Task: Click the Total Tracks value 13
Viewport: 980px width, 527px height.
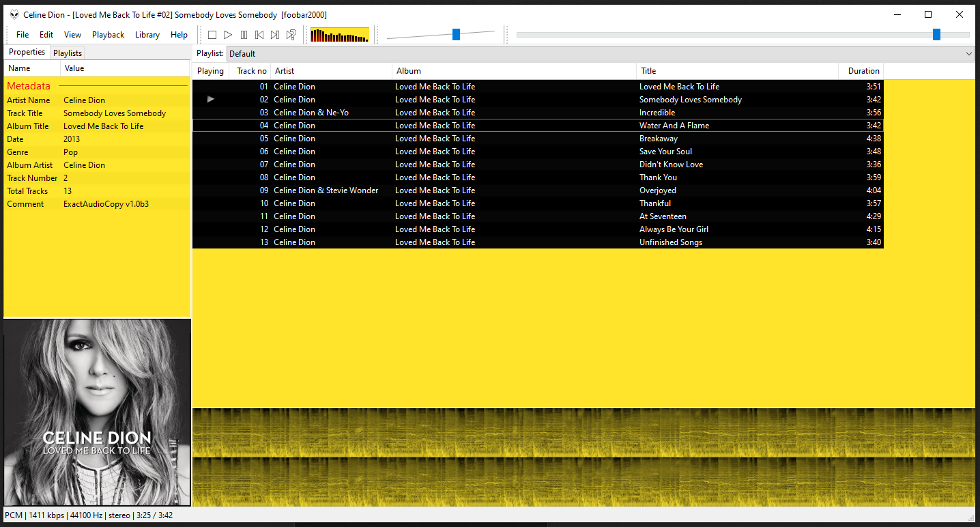Action: (68, 191)
